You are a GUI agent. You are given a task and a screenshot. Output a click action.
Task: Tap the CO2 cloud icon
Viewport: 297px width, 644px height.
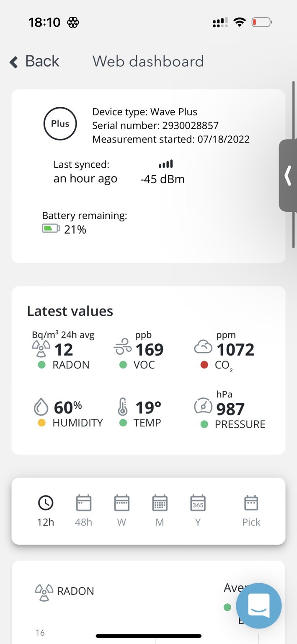point(203,348)
